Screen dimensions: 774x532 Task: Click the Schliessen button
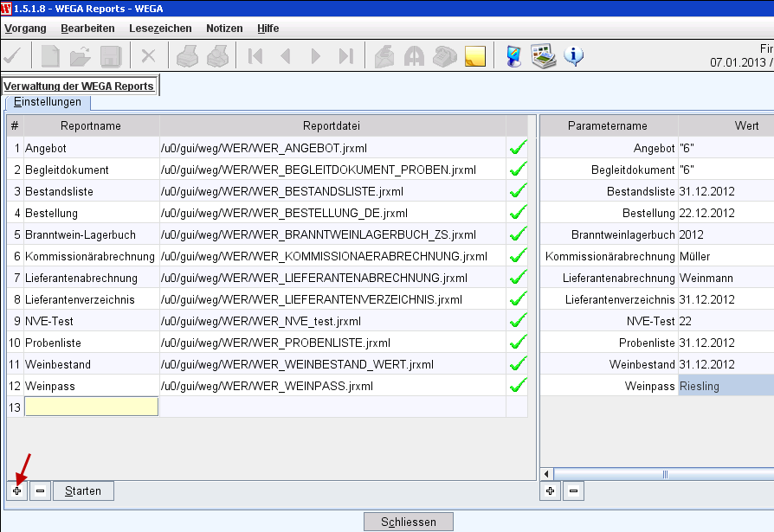point(410,522)
